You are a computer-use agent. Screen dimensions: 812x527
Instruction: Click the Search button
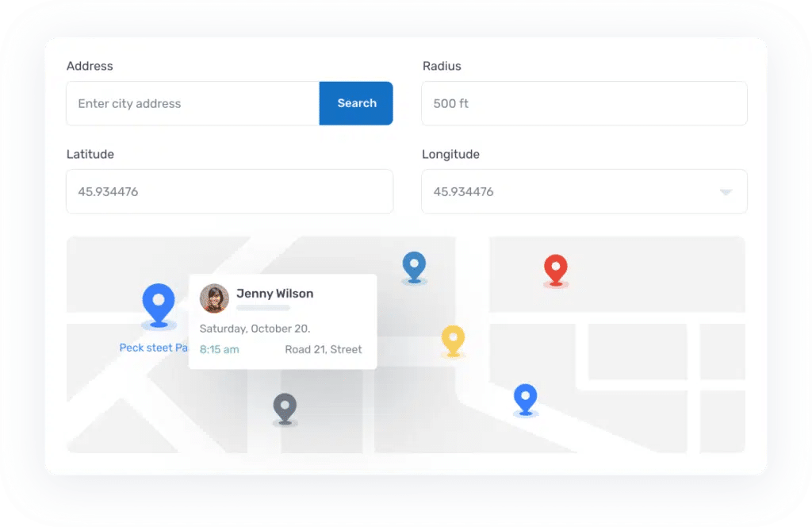coord(356,103)
